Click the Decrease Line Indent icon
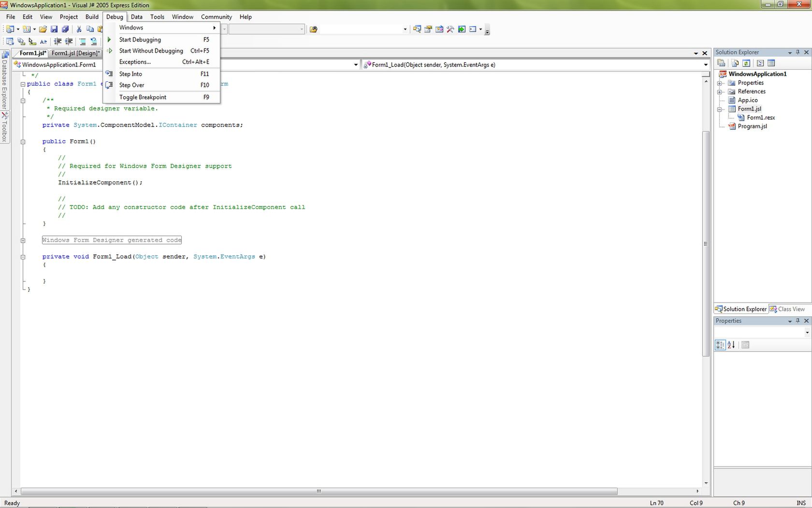The width and height of the screenshot is (812, 508). (x=58, y=42)
